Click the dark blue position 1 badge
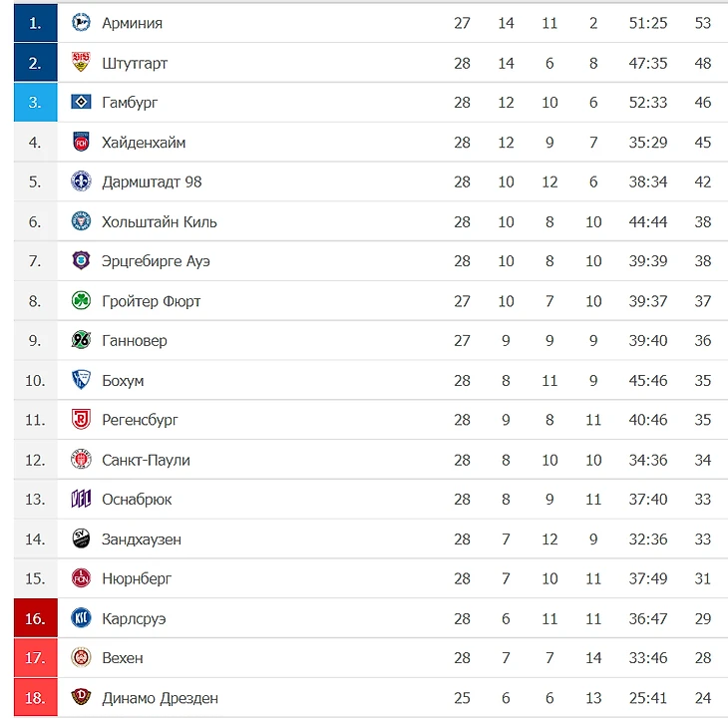The height and width of the screenshot is (719, 728). pos(35,23)
